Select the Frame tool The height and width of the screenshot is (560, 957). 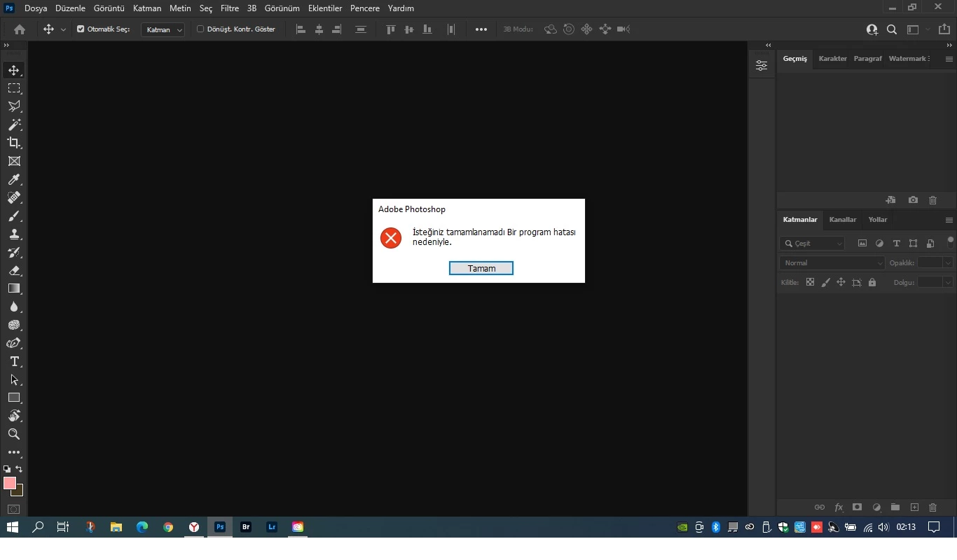[14, 161]
